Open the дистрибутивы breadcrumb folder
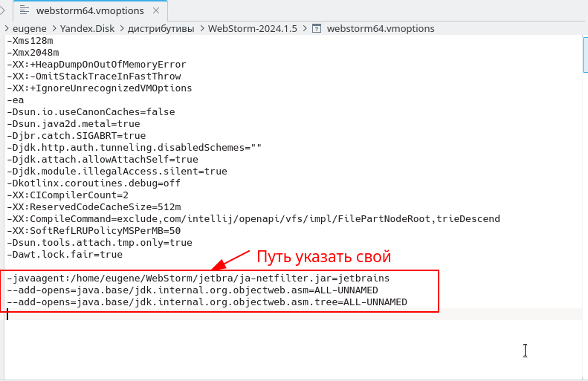588x381 pixels. (x=161, y=29)
